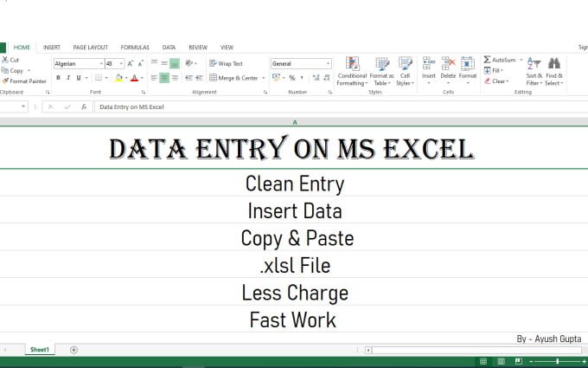Click AutoSum sigma button

[500, 60]
